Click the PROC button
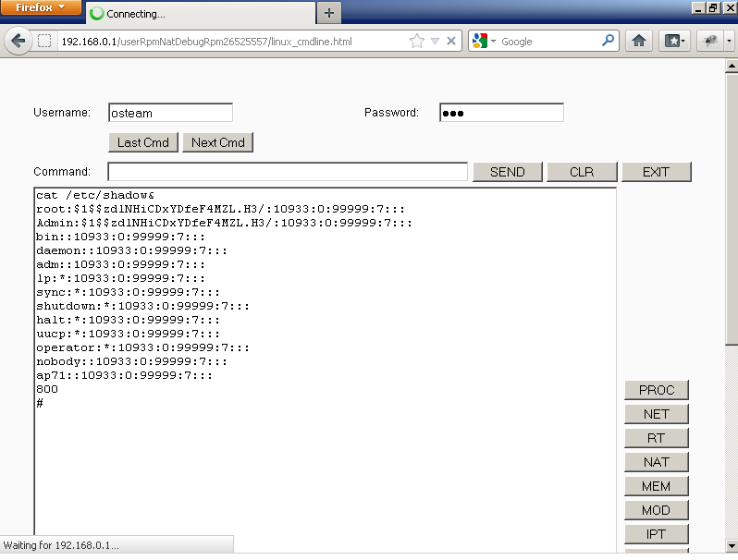The height and width of the screenshot is (560, 738). [657, 390]
